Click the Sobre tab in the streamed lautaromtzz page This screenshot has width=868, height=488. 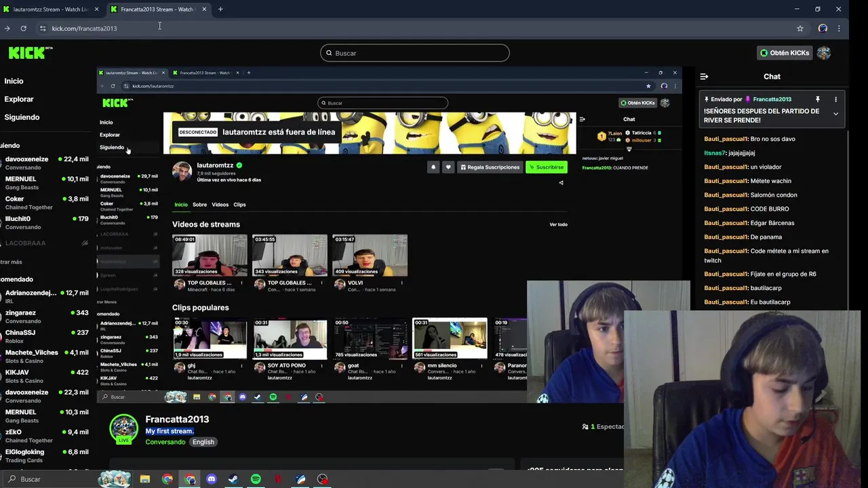coord(199,205)
